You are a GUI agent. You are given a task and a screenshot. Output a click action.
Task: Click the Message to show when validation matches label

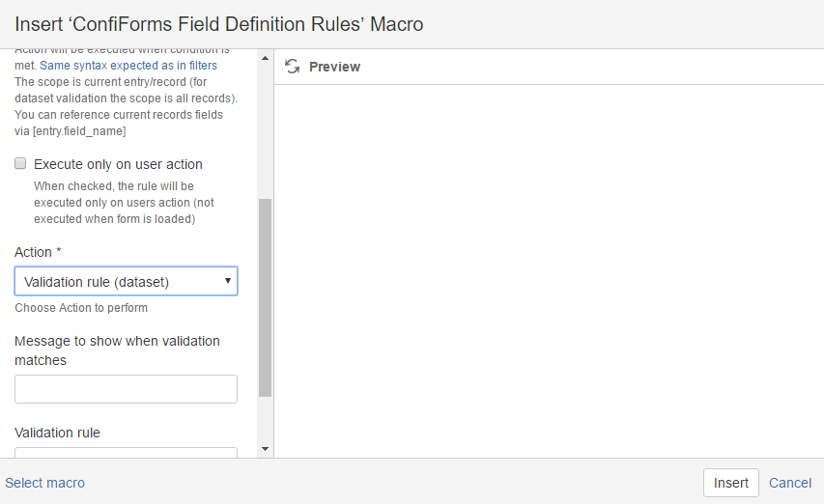coord(117,350)
